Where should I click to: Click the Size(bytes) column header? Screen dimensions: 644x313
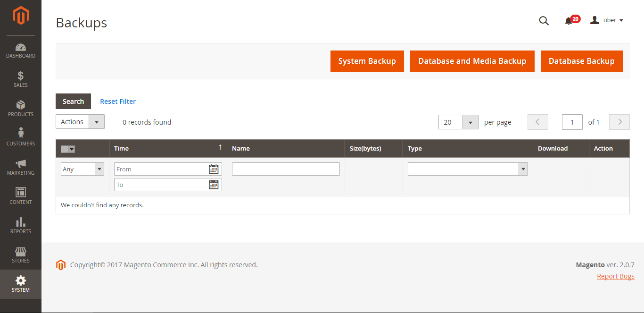click(374, 148)
